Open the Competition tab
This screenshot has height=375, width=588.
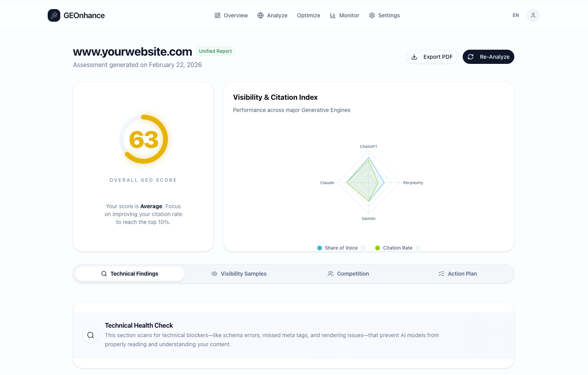pos(348,273)
